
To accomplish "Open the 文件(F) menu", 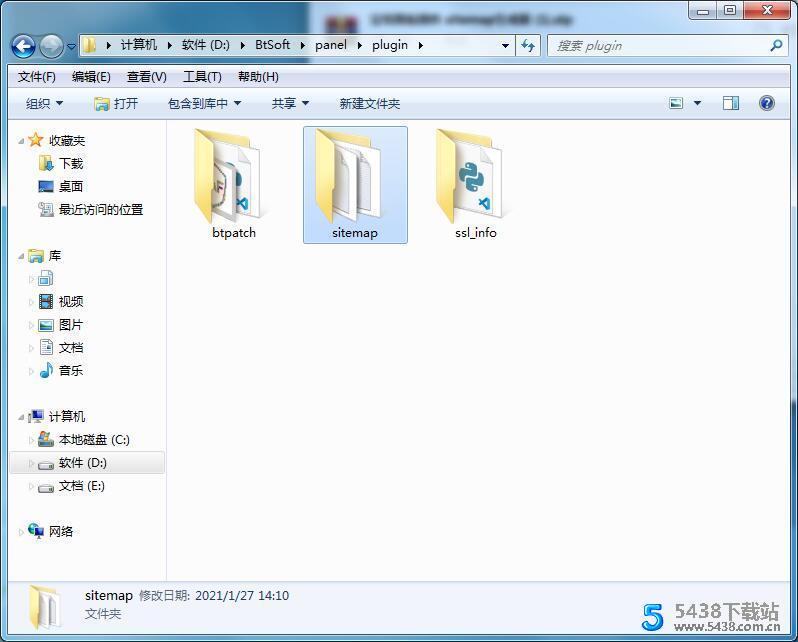I will (x=37, y=77).
